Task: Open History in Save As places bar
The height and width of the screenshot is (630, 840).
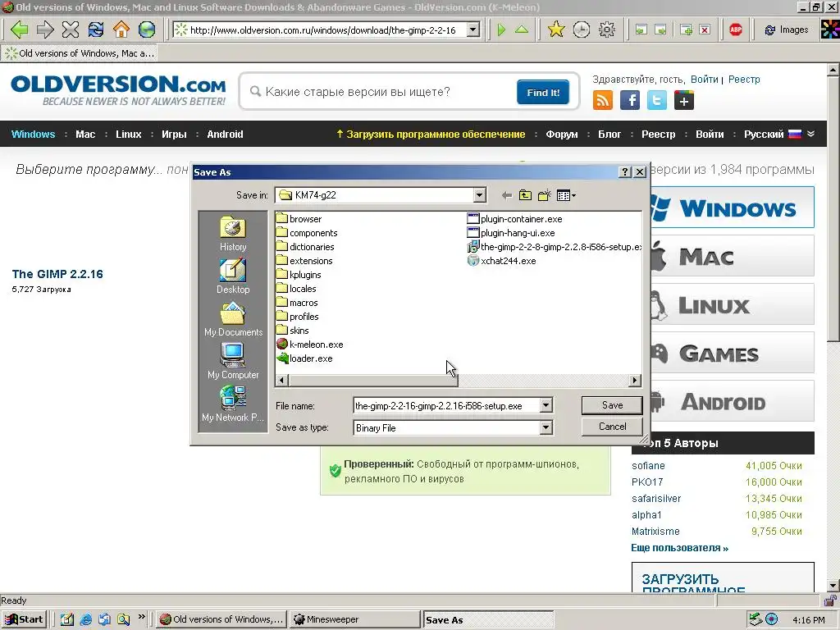Action: [232, 234]
